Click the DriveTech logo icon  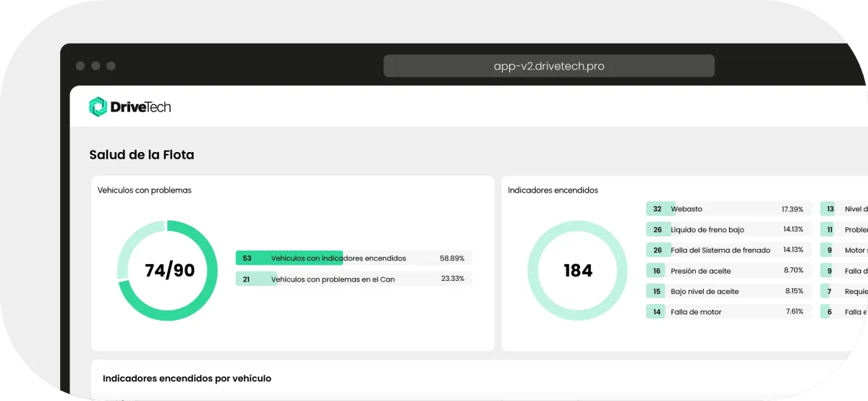[x=98, y=106]
